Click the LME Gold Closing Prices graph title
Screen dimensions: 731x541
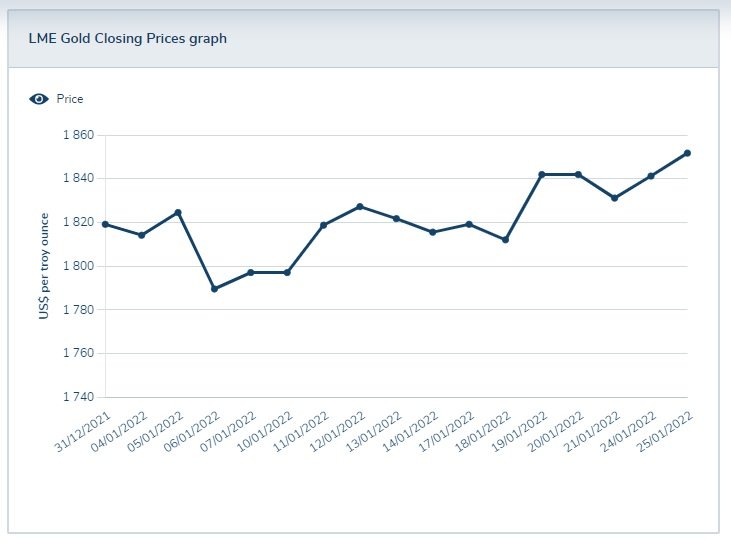[x=127, y=39]
